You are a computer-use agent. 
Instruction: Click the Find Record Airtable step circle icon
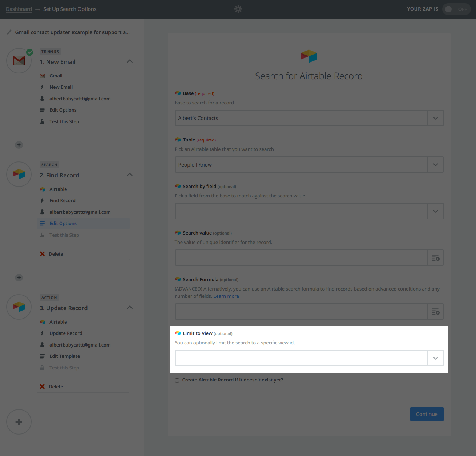click(x=19, y=174)
